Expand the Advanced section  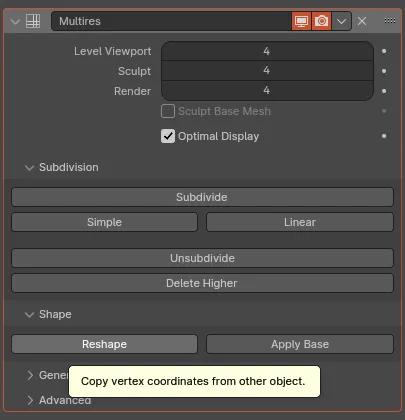click(30, 400)
